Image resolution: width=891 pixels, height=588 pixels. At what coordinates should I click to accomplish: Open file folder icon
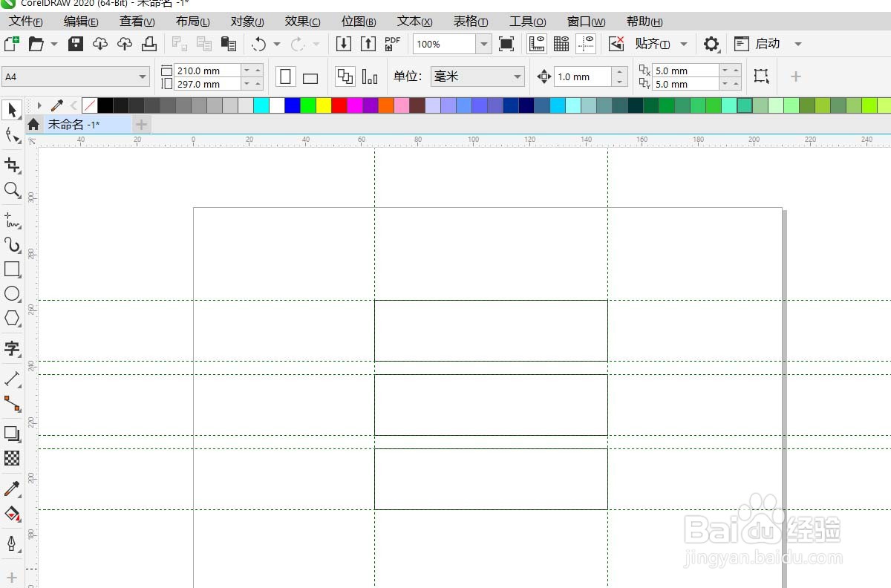tap(36, 44)
